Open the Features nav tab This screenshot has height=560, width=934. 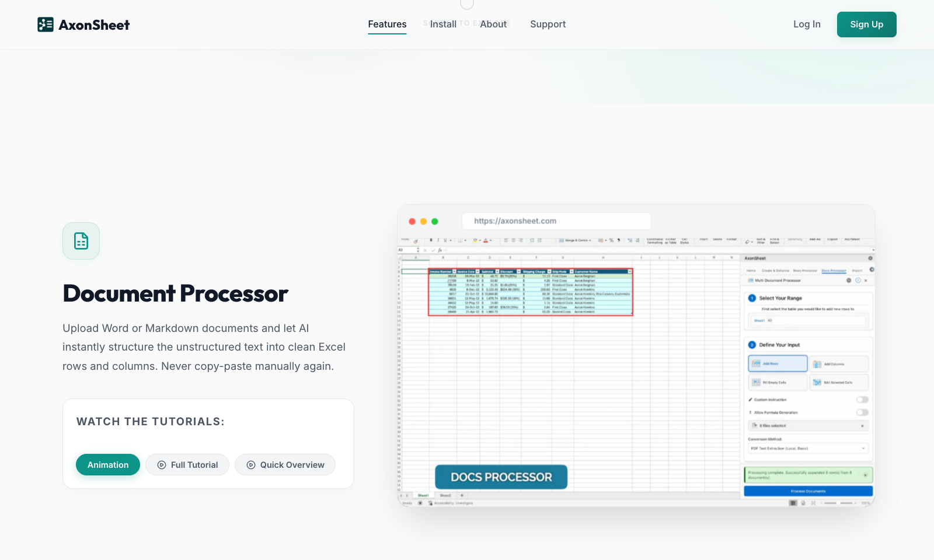pos(387,24)
